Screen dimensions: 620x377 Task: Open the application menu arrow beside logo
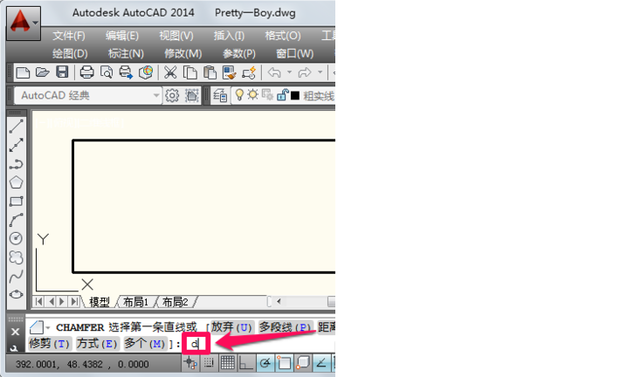tap(36, 23)
